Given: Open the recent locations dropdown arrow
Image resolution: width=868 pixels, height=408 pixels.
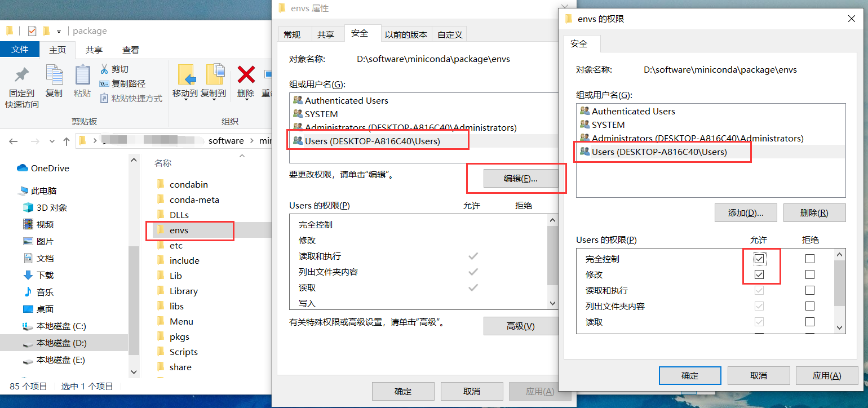Looking at the screenshot, I should [x=52, y=141].
